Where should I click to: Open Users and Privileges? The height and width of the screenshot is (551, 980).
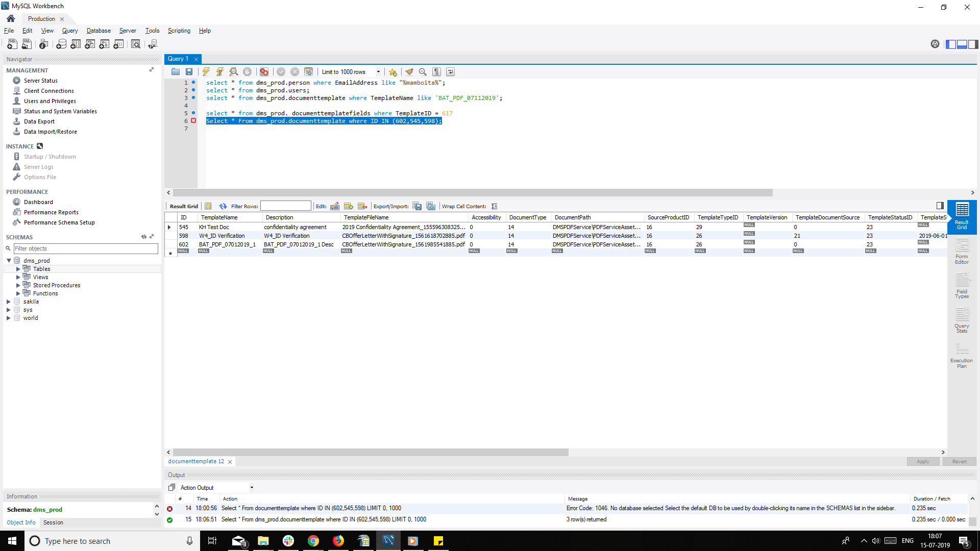(50, 101)
